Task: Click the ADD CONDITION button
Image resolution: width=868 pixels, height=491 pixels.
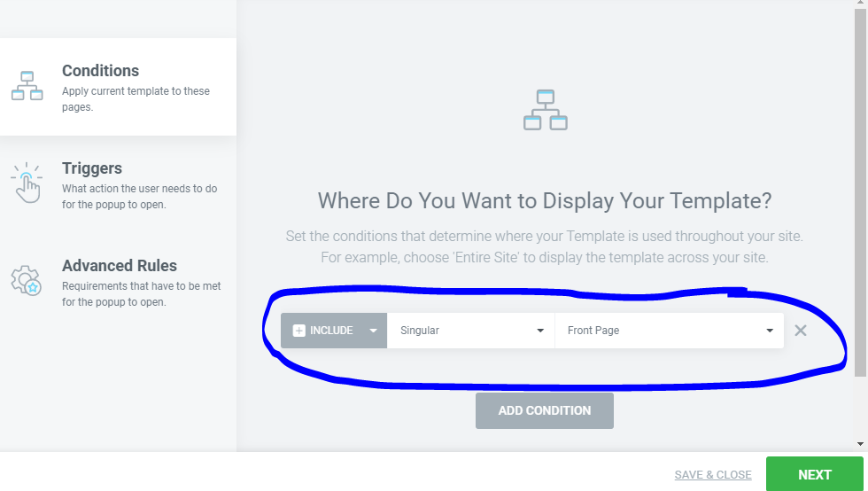Action: (544, 410)
